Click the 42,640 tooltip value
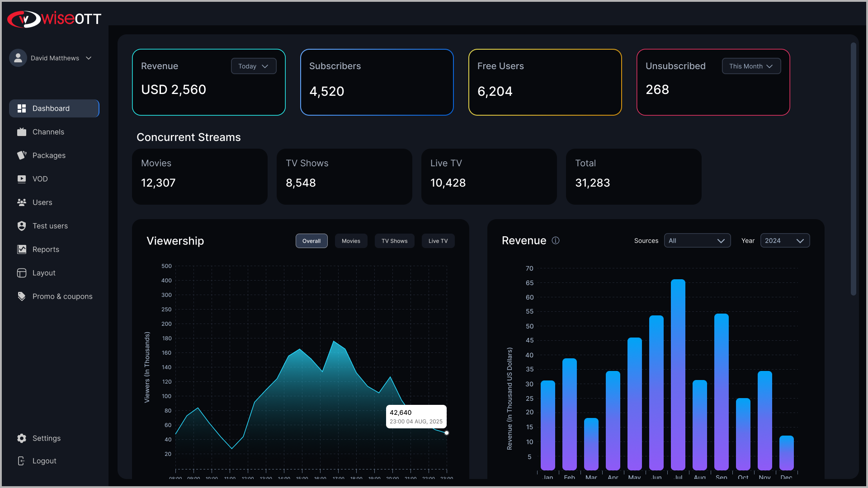Viewport: 868px width, 488px height. click(401, 413)
